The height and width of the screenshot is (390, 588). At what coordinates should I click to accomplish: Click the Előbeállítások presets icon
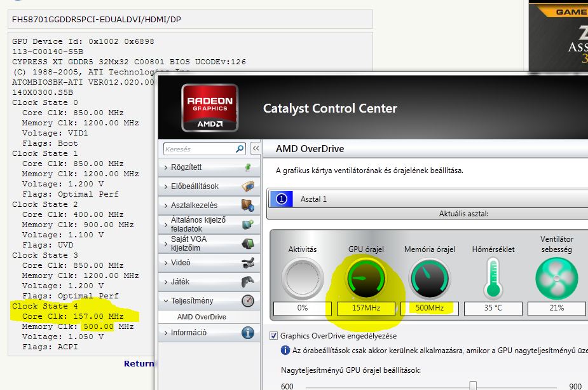tap(248, 186)
